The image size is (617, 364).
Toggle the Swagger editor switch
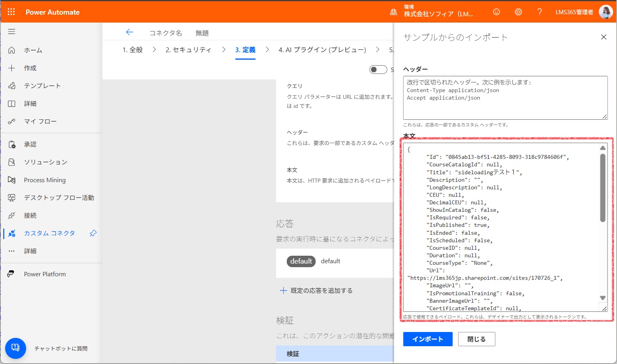tap(378, 70)
